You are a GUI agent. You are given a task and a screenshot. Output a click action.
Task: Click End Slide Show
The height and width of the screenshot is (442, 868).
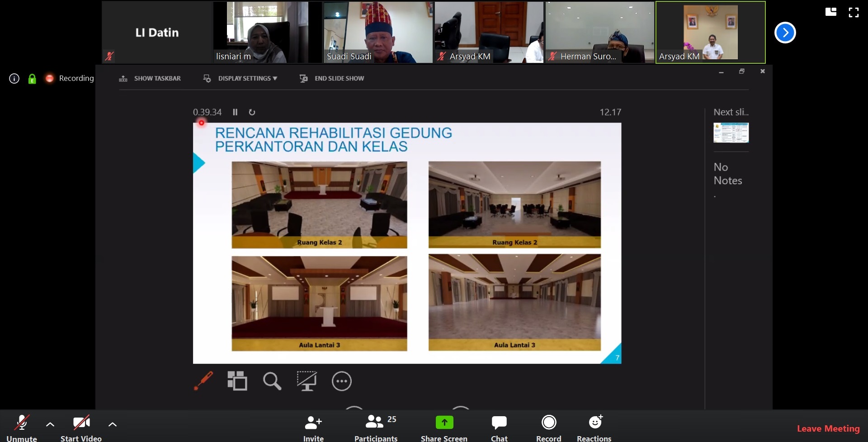[x=332, y=79]
